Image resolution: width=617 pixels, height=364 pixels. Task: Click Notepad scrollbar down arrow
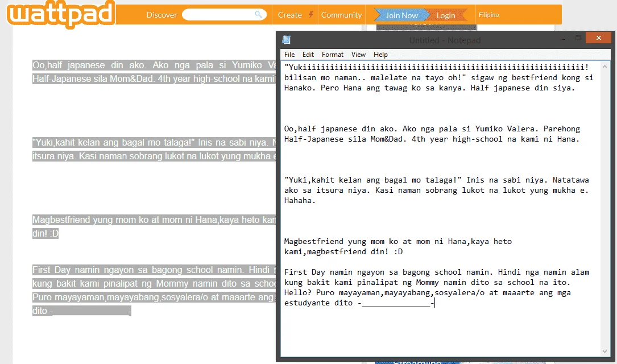point(605,351)
